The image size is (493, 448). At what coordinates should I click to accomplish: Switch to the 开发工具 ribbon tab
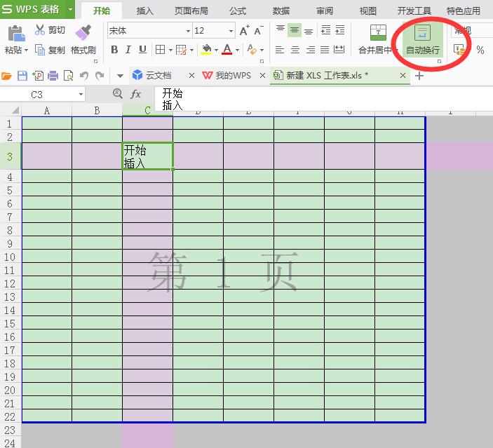pos(414,11)
